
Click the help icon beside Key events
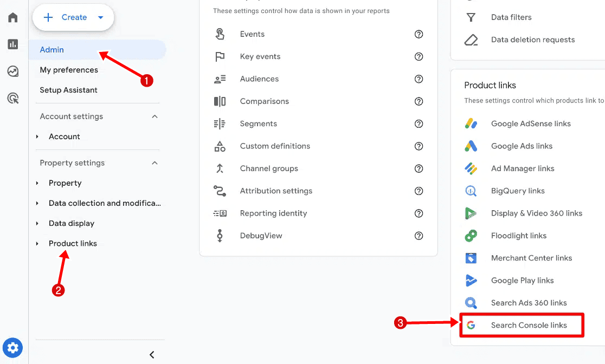tap(419, 56)
